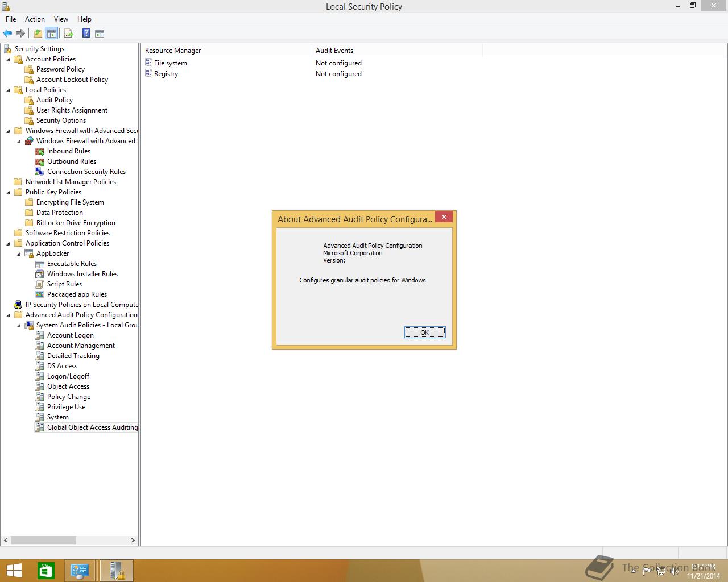This screenshot has height=582, width=728.
Task: Collapse the Local Policies node
Action: click(8, 90)
